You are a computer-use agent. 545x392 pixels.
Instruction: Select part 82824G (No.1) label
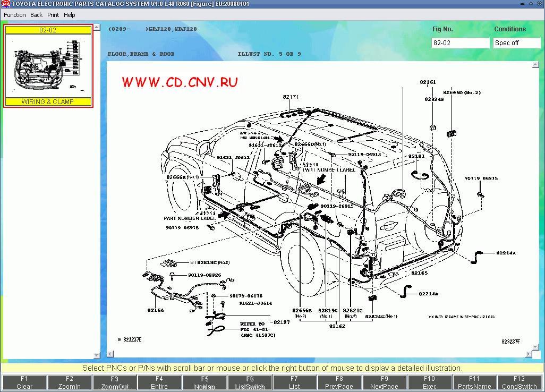pos(381,317)
